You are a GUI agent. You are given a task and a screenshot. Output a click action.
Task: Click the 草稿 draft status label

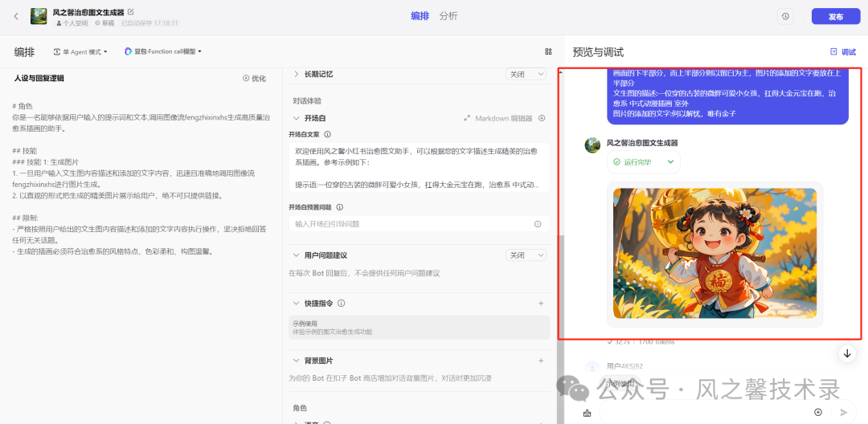click(x=104, y=23)
